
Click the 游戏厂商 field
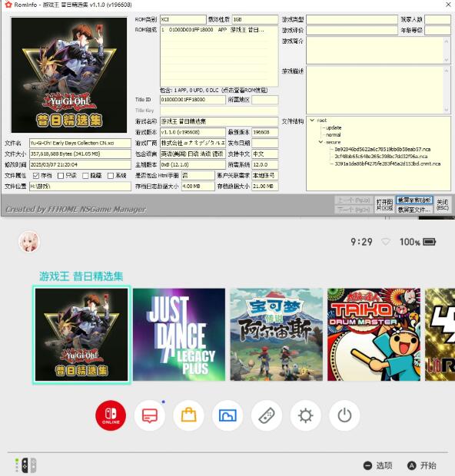pos(193,143)
